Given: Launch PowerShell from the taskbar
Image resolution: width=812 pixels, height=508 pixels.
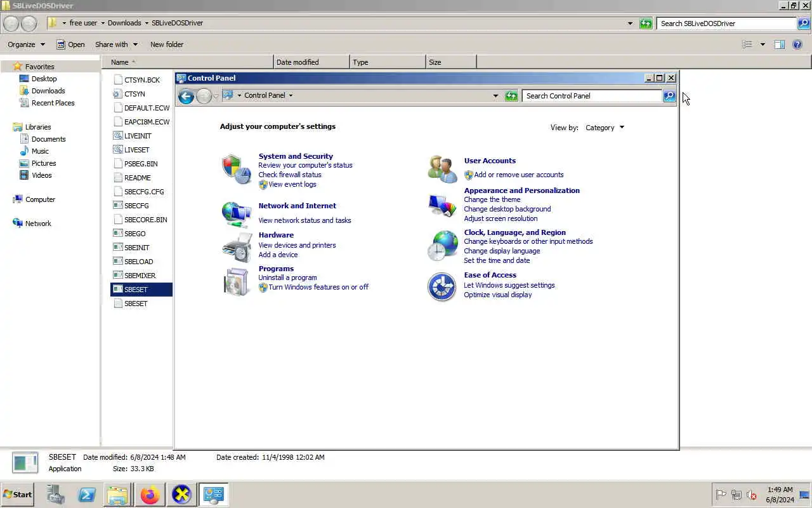Looking at the screenshot, I should coord(87,495).
